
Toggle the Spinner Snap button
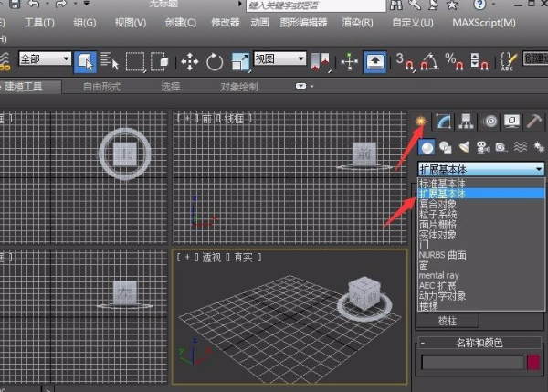[479, 62]
